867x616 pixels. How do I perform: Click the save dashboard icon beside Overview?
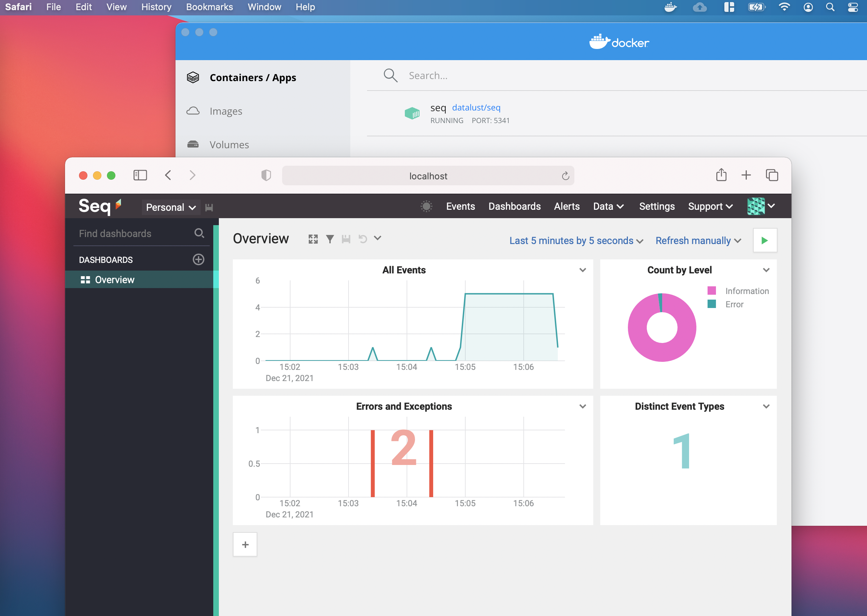coord(346,239)
